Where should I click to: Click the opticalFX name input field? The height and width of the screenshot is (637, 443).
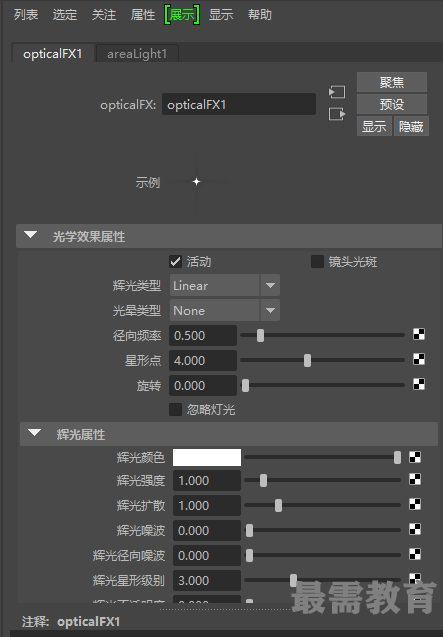(x=239, y=104)
